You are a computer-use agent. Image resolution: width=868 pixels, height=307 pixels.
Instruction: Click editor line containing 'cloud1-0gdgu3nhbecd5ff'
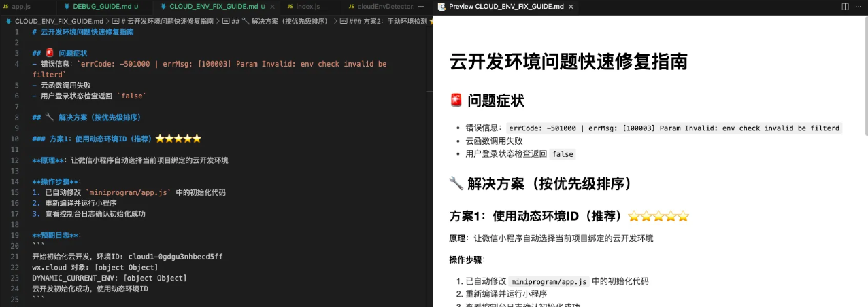pos(127,257)
